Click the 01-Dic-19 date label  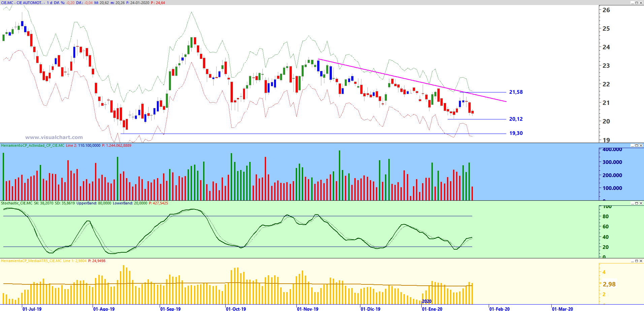[371, 309]
